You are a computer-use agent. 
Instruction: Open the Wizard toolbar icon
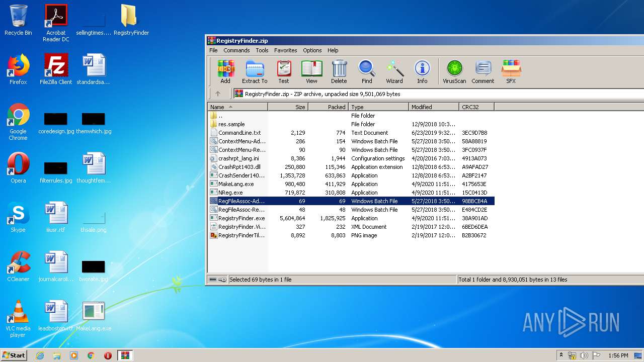394,72
